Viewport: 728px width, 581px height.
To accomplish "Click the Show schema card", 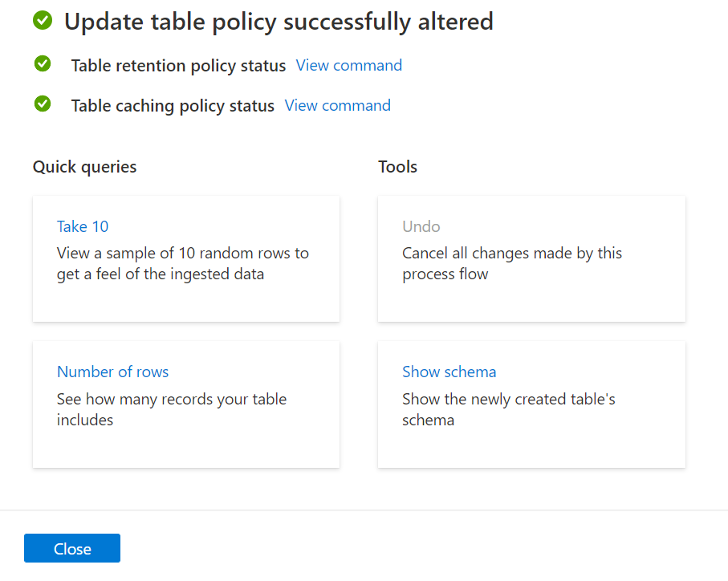I will [531, 404].
